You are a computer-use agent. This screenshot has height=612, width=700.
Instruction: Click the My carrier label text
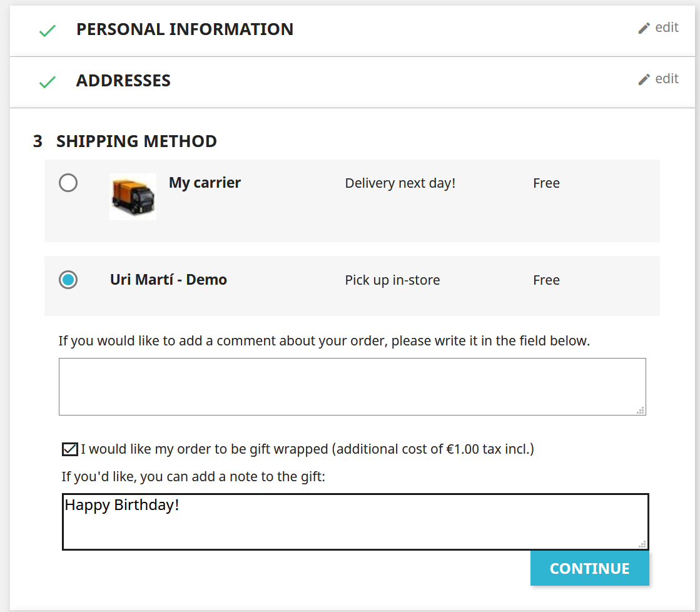coord(205,183)
